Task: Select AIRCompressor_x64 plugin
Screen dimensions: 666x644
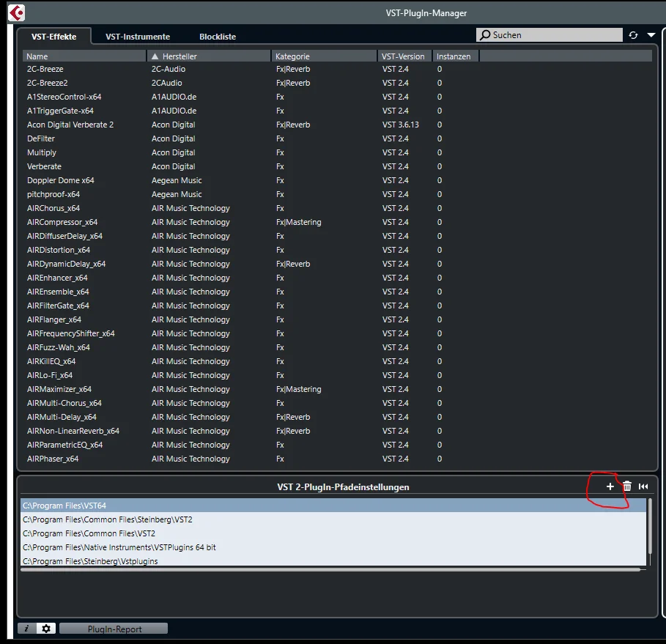Action: (x=338, y=222)
